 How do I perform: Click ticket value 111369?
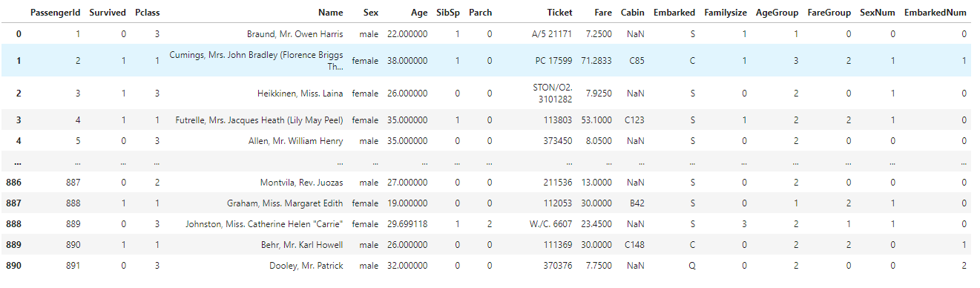click(x=558, y=244)
